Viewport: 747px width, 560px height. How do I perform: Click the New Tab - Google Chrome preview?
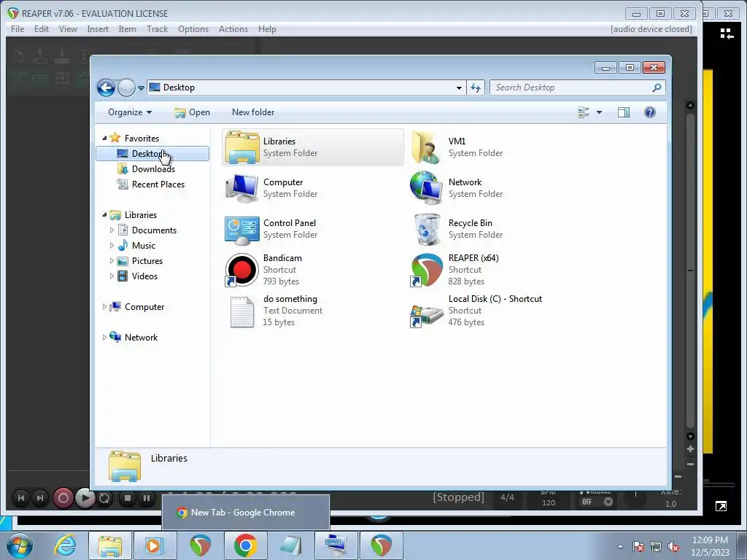point(246,513)
